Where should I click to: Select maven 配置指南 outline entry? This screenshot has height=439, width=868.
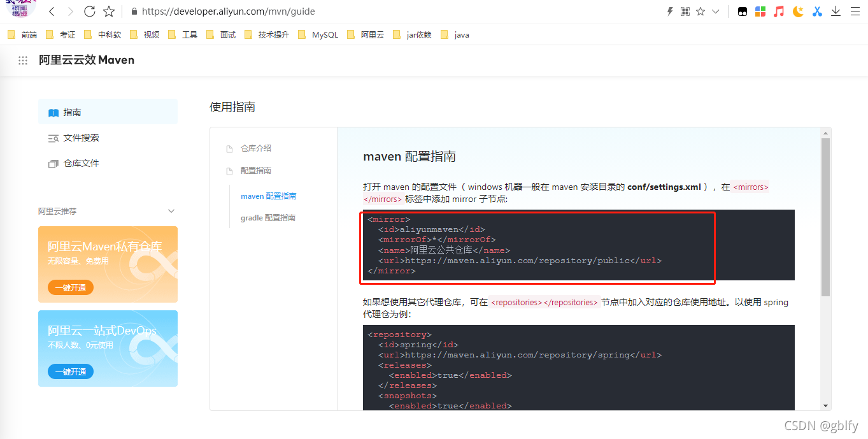269,196
